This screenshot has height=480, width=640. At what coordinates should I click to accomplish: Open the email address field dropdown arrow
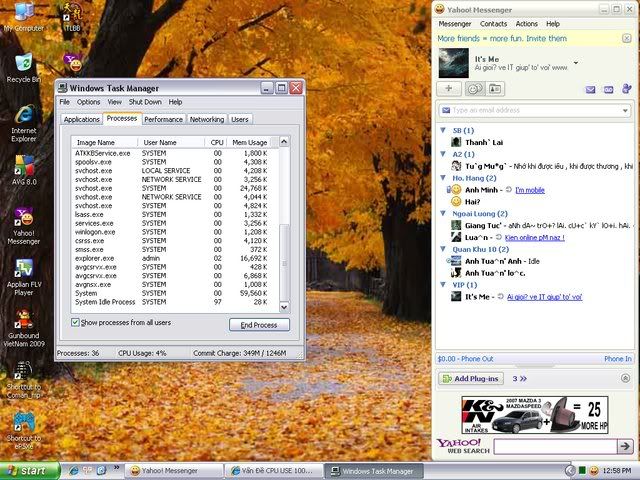coord(625,111)
